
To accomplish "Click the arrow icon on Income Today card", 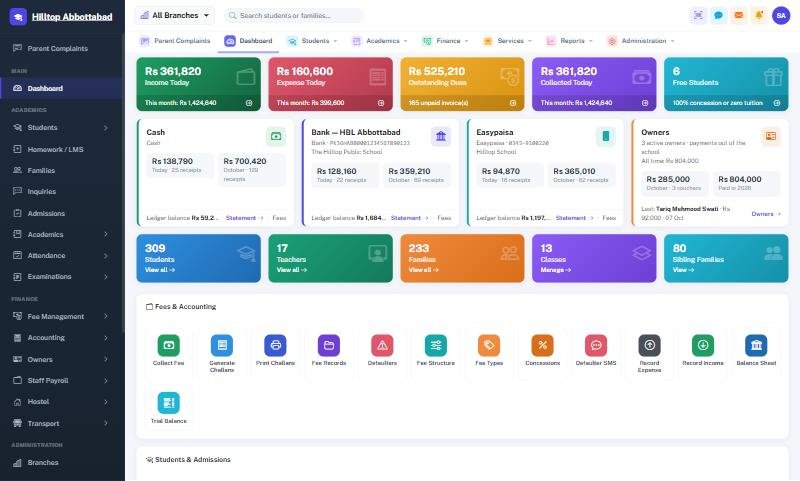I will (x=249, y=103).
